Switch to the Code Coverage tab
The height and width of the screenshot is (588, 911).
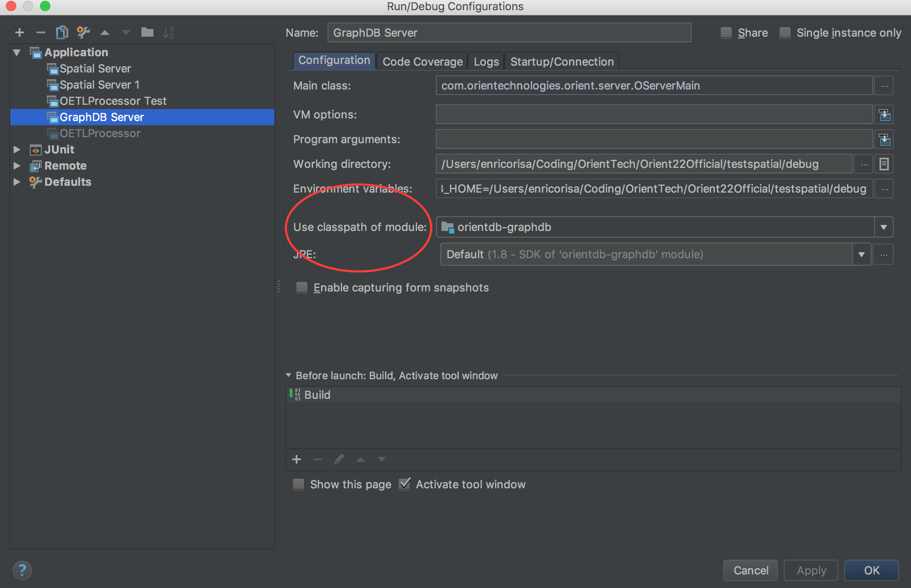click(x=422, y=61)
